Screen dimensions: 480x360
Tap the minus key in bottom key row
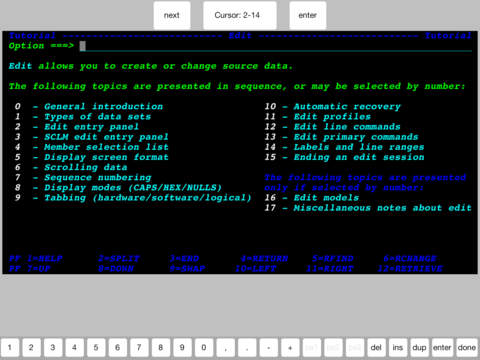pos(269,348)
